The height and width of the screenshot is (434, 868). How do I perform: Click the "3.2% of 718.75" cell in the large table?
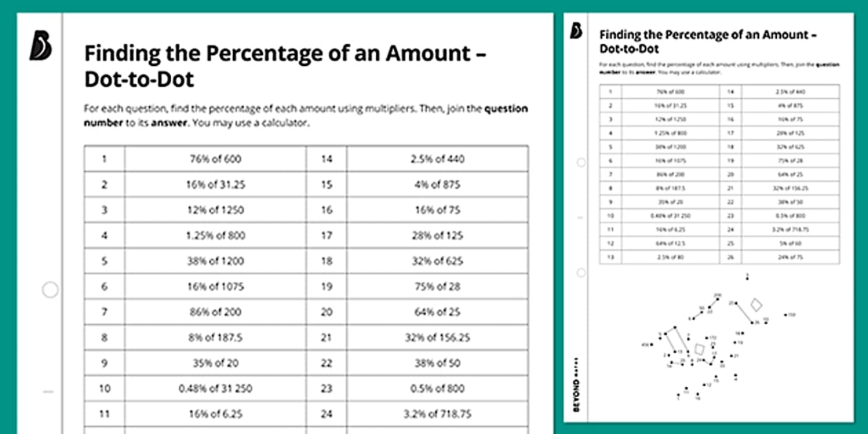pos(437,414)
